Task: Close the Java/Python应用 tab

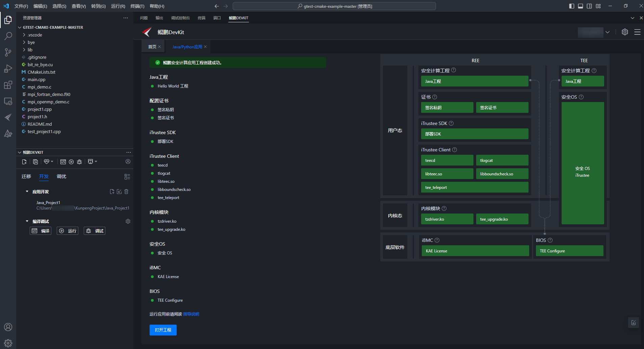Action: 205,47
